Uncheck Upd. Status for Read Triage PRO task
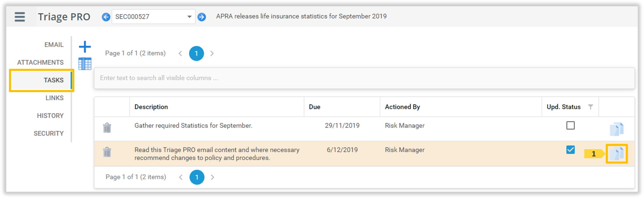 pyautogui.click(x=570, y=150)
